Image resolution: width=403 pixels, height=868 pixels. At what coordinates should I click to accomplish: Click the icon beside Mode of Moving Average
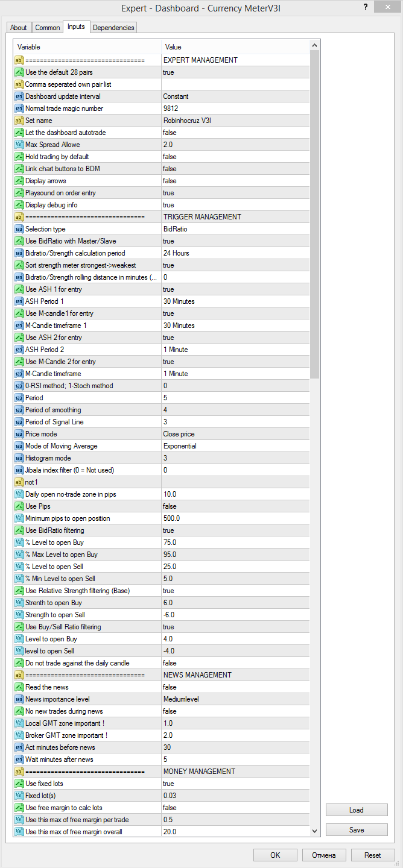(x=19, y=446)
